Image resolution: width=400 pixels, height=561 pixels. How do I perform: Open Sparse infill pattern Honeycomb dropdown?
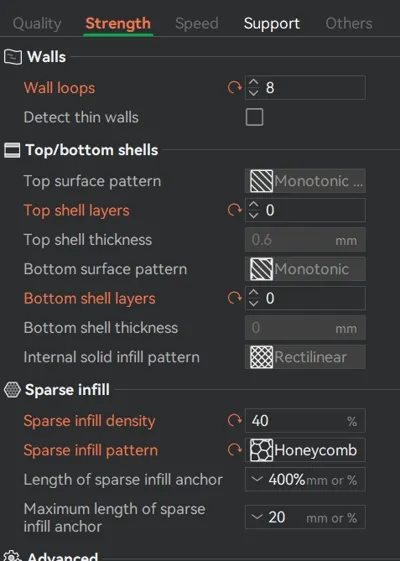tap(305, 450)
